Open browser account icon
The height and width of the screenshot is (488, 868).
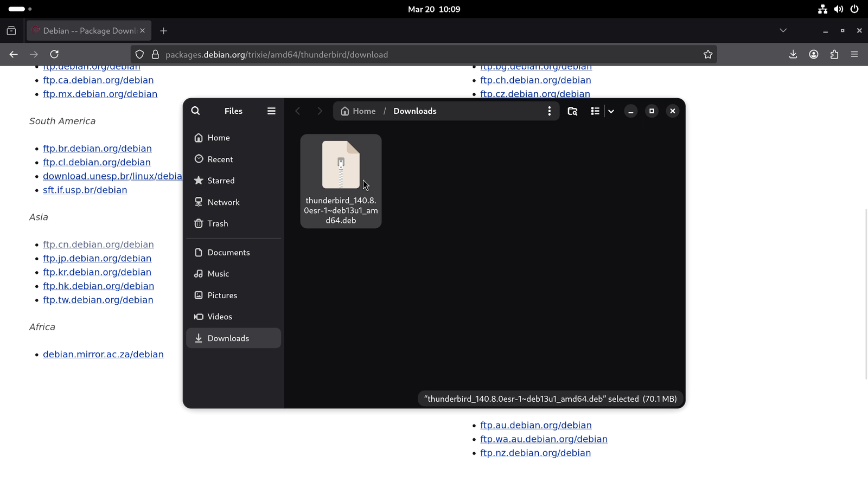click(x=814, y=54)
